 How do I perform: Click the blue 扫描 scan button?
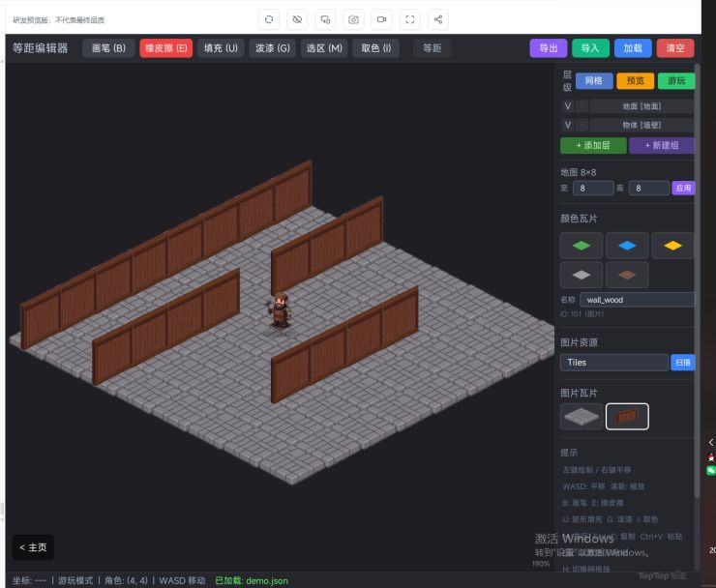pyautogui.click(x=683, y=363)
